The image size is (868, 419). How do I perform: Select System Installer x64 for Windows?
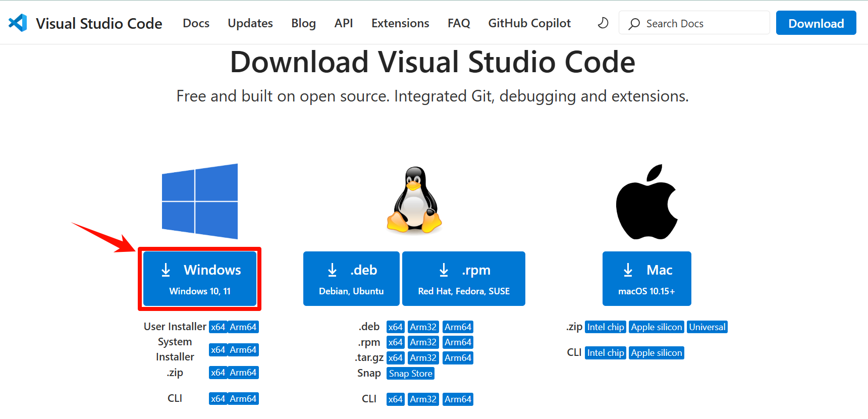point(218,350)
